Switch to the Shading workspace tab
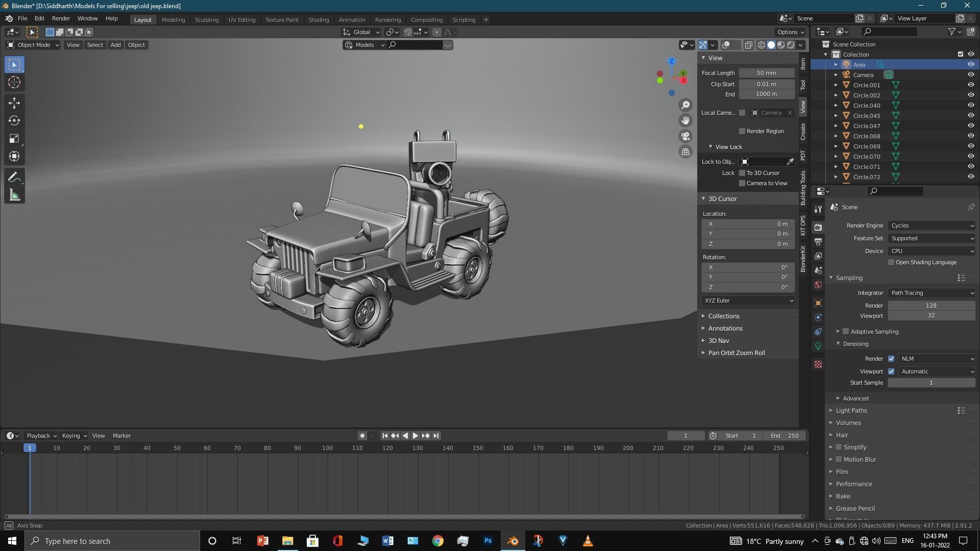 point(318,19)
